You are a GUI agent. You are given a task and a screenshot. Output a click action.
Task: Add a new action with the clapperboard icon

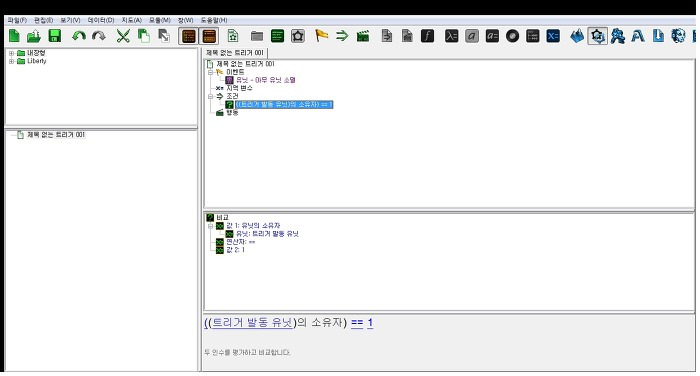363,36
